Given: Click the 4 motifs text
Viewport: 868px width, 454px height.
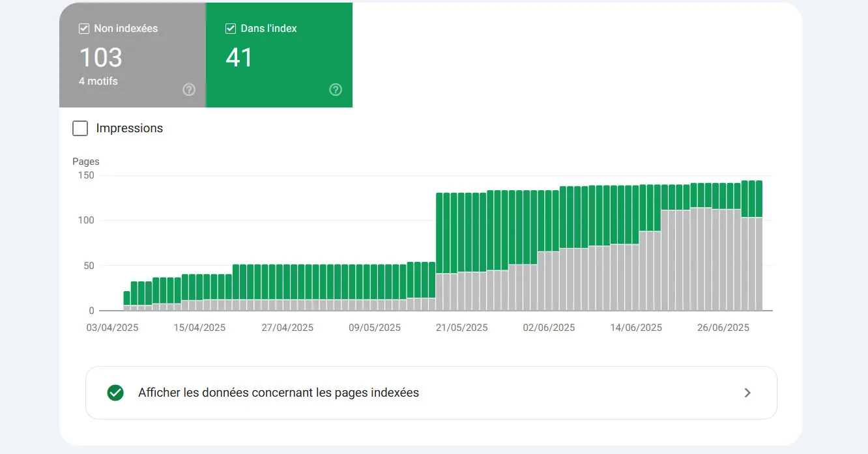Looking at the screenshot, I should point(98,81).
